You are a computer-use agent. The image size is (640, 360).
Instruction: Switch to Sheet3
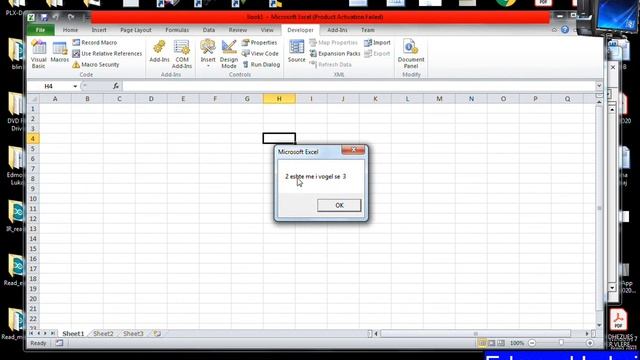tap(133, 333)
